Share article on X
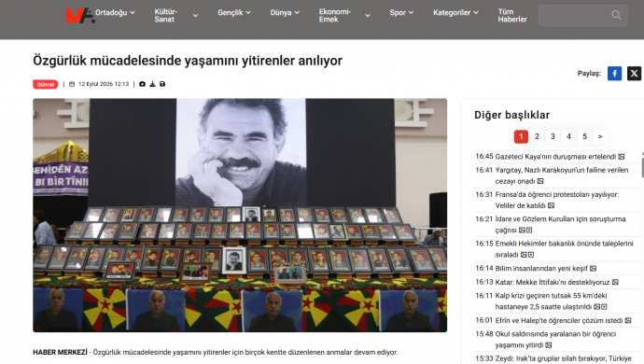 (634, 74)
